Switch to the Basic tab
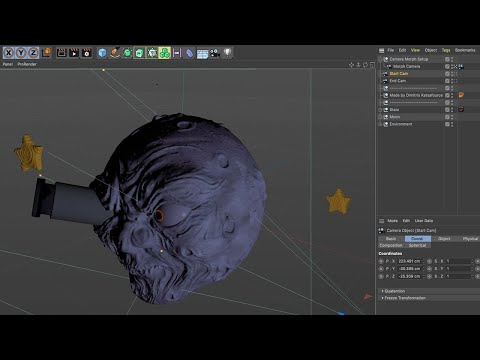 (391, 239)
